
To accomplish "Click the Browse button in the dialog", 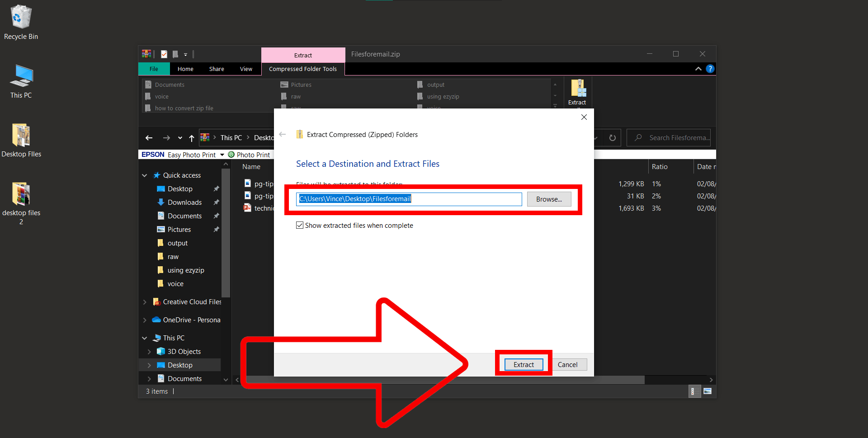I will 549,199.
